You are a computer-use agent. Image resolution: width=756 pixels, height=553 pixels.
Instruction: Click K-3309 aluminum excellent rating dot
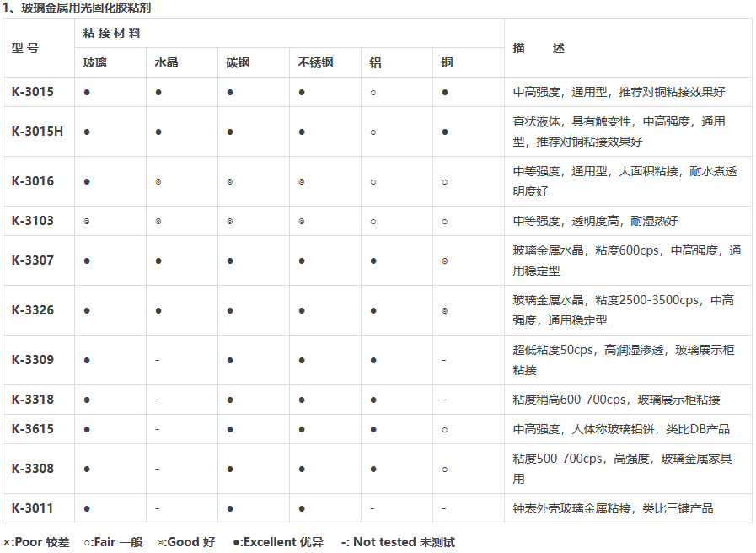pos(373,360)
